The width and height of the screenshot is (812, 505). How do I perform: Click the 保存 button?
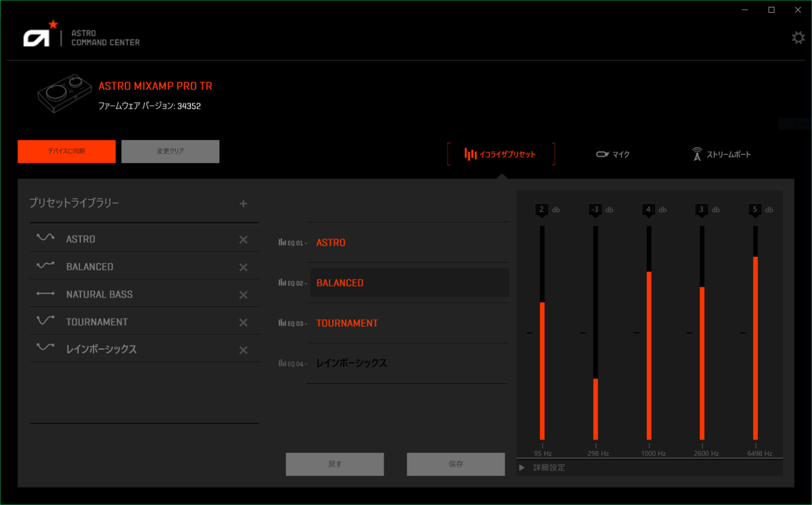[456, 464]
